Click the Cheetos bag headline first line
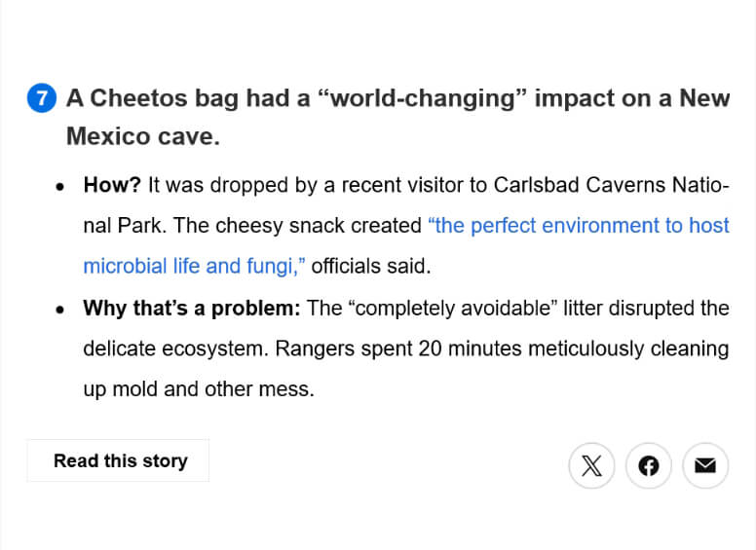Screen dimensions: 756x550 coord(397,98)
